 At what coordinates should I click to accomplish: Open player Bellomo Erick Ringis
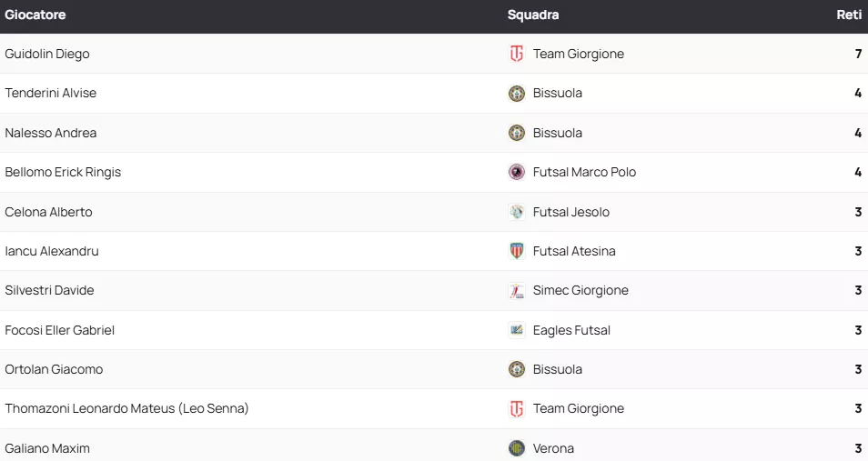click(63, 172)
